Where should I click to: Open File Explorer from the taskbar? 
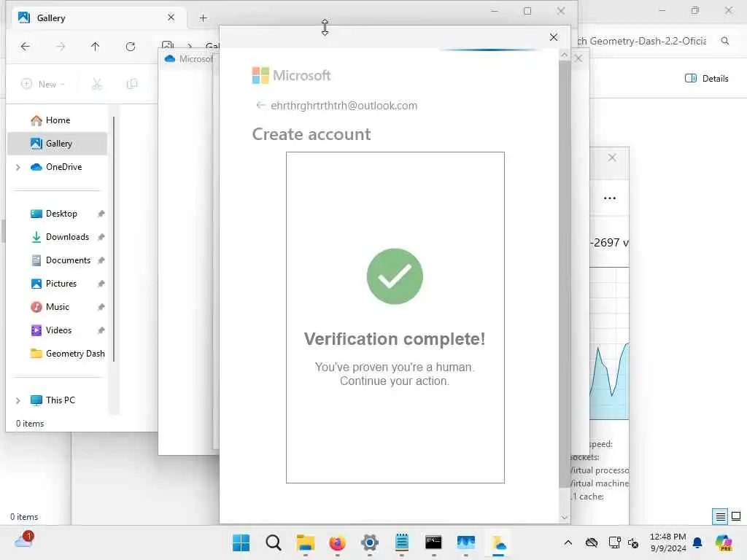[x=306, y=542]
